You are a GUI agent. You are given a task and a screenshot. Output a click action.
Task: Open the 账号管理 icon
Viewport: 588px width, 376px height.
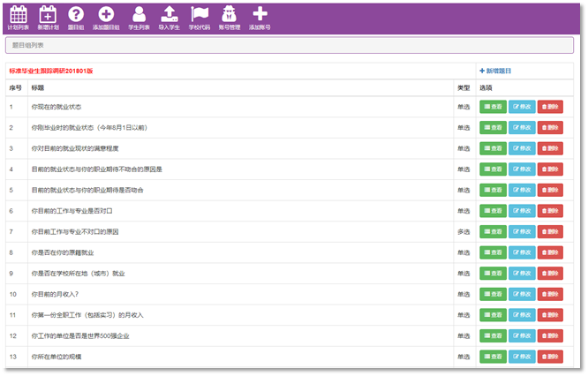coord(229,14)
